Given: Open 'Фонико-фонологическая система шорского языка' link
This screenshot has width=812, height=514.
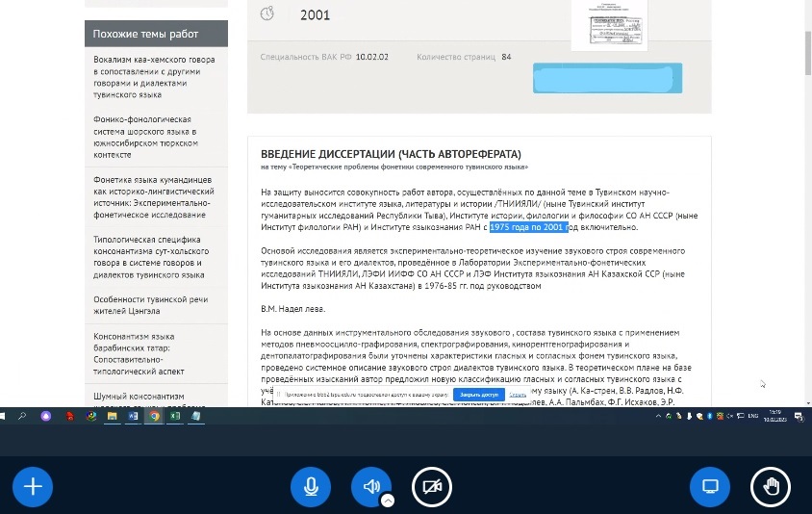Looking at the screenshot, I should [x=145, y=138].
